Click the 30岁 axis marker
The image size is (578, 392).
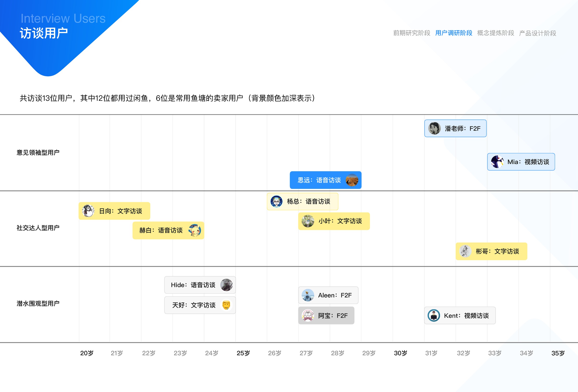coord(400,353)
